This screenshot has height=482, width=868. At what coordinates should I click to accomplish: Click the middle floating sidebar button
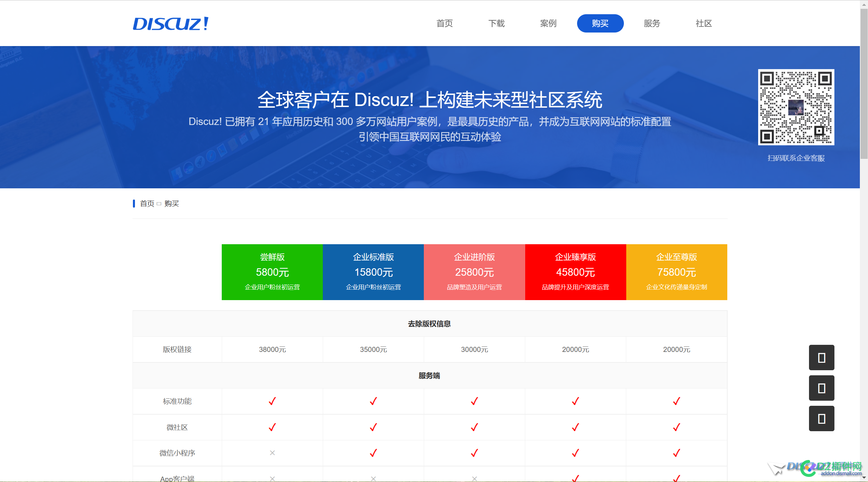tap(822, 388)
